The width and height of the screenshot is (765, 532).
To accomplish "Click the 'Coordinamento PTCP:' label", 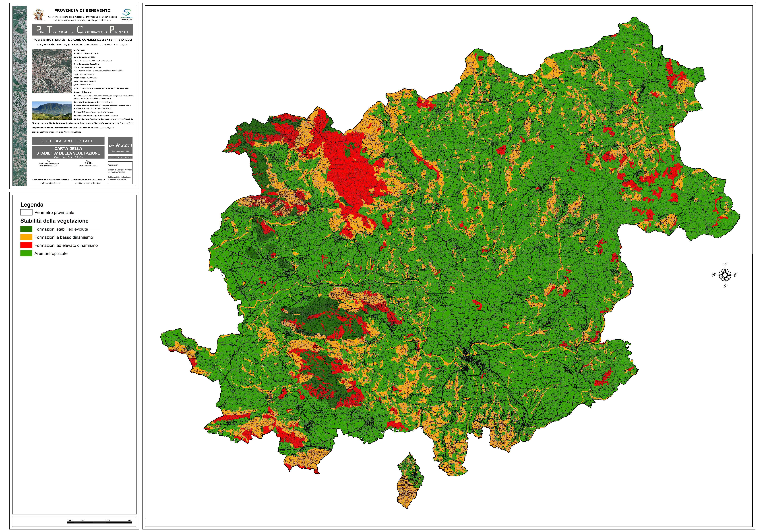I will pos(85,57).
